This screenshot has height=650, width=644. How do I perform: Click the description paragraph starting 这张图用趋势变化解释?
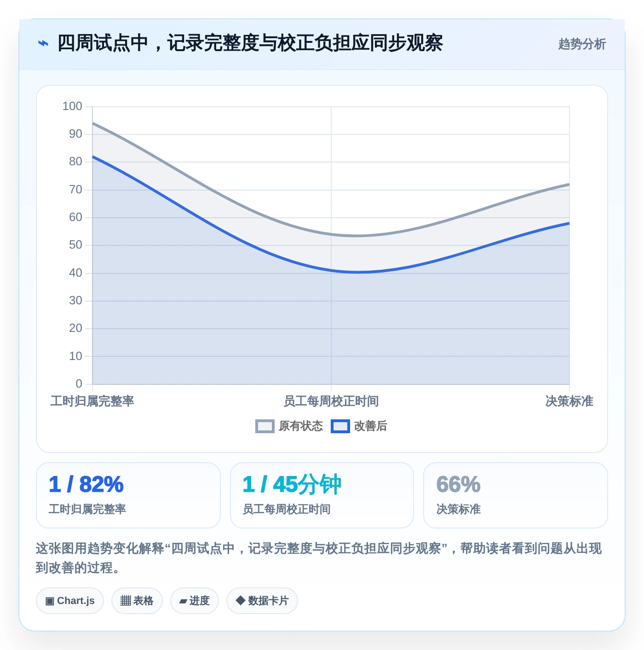pyautogui.click(x=319, y=558)
